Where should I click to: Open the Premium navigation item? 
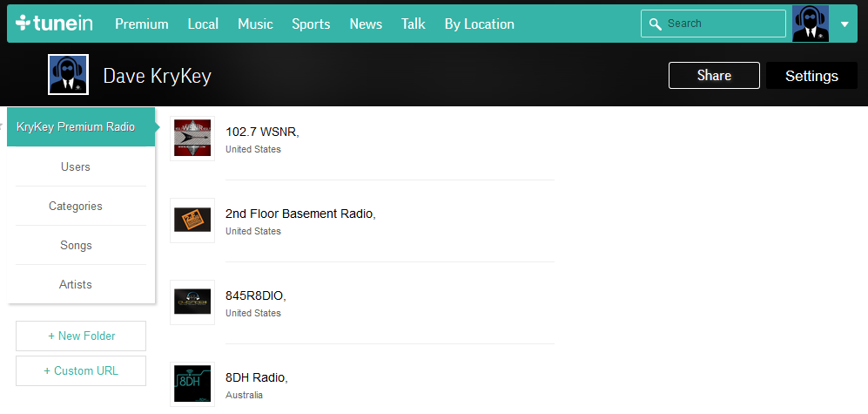(x=142, y=24)
